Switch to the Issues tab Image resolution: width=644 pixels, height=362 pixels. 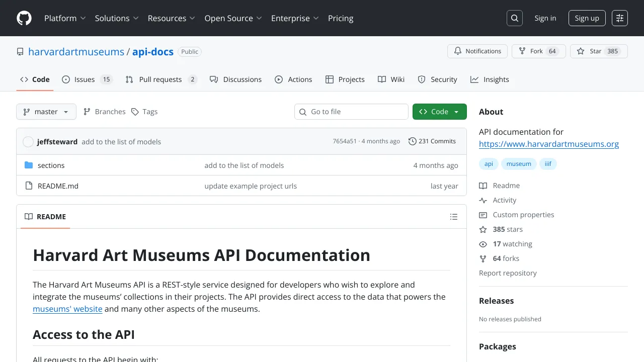[x=87, y=79]
